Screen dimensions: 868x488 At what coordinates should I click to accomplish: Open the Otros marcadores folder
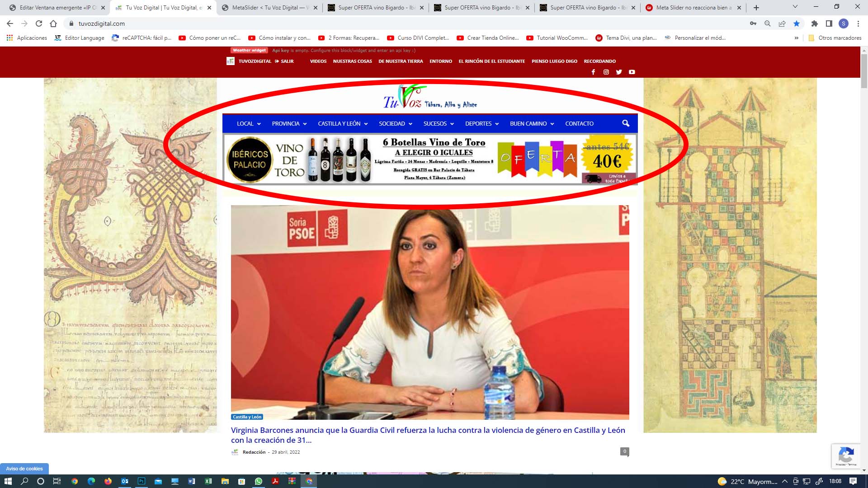[835, 38]
